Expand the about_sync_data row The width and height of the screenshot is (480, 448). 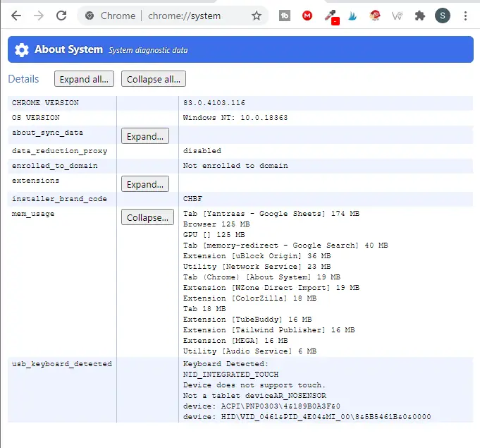click(145, 136)
